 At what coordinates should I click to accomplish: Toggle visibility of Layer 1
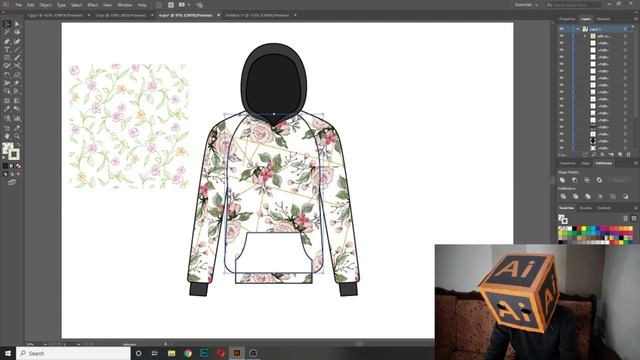(562, 29)
